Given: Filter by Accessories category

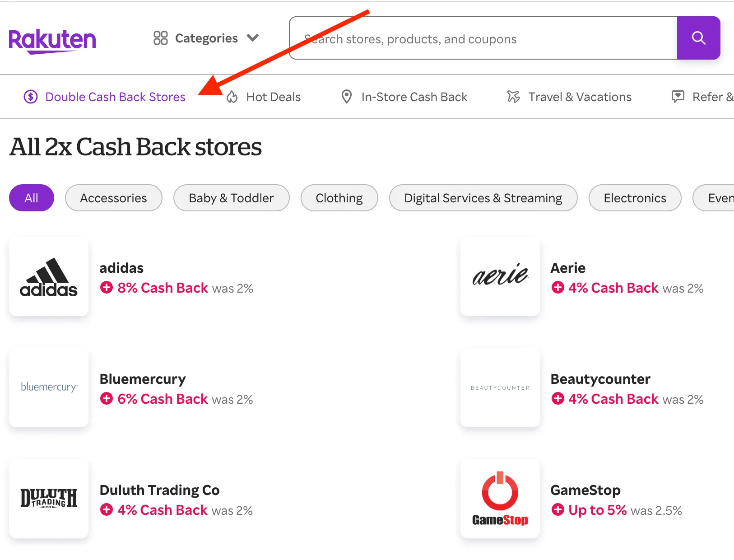Looking at the screenshot, I should 114,198.
